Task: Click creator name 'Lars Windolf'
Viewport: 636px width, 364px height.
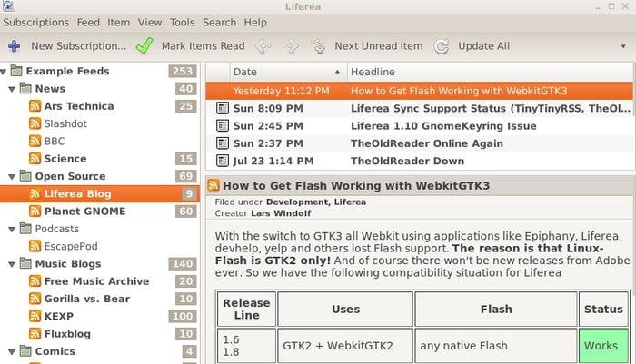Action: (x=281, y=213)
